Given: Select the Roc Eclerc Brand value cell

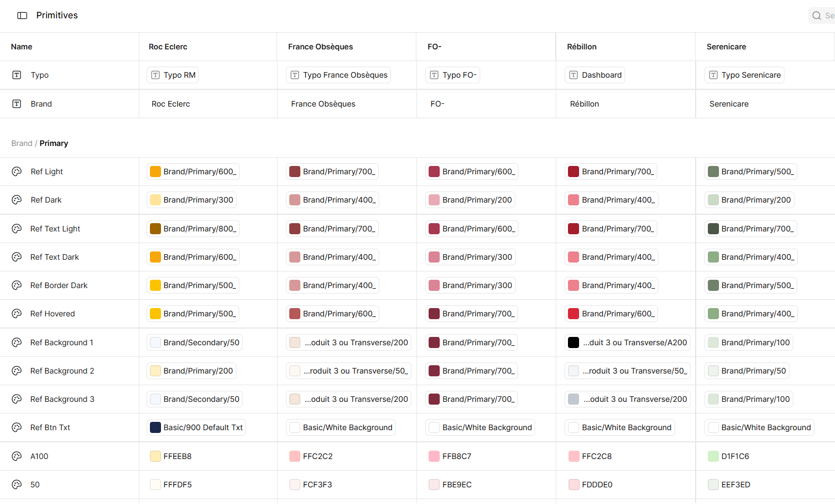Looking at the screenshot, I should click(208, 104).
